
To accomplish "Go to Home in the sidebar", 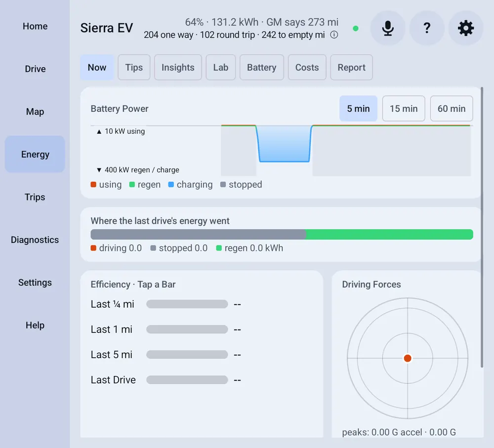I will coord(35,26).
